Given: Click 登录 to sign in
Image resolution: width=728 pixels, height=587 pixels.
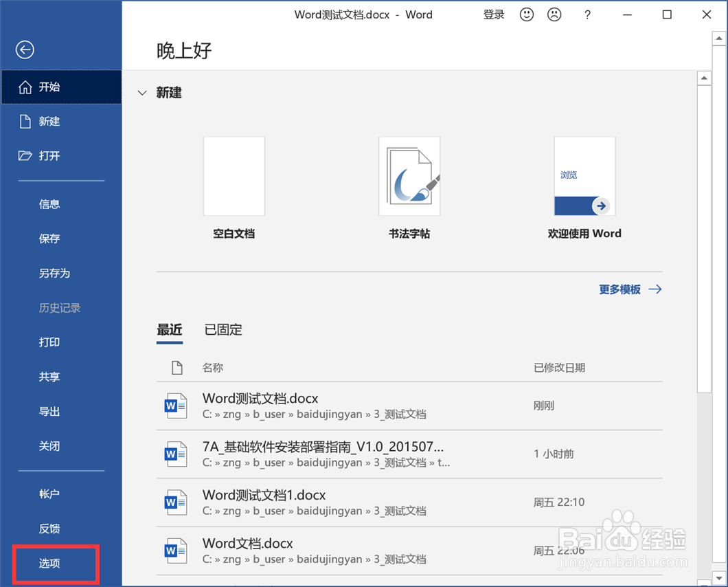Looking at the screenshot, I should click(494, 14).
